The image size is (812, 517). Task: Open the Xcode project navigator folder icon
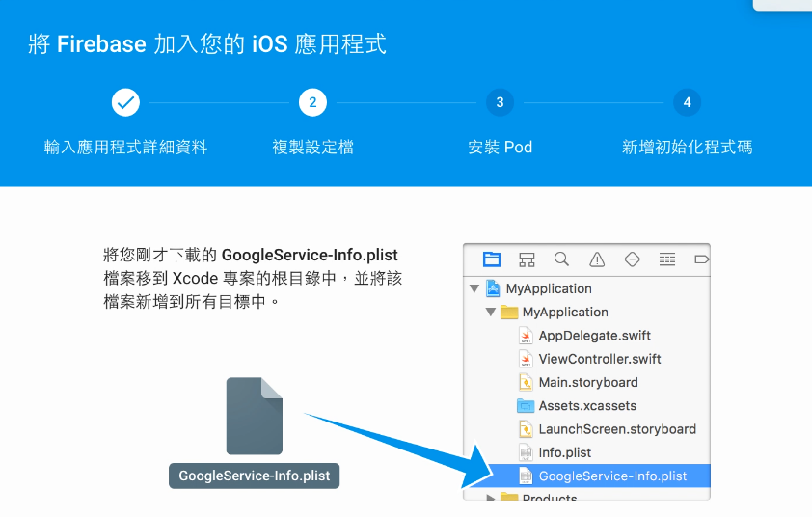[492, 259]
